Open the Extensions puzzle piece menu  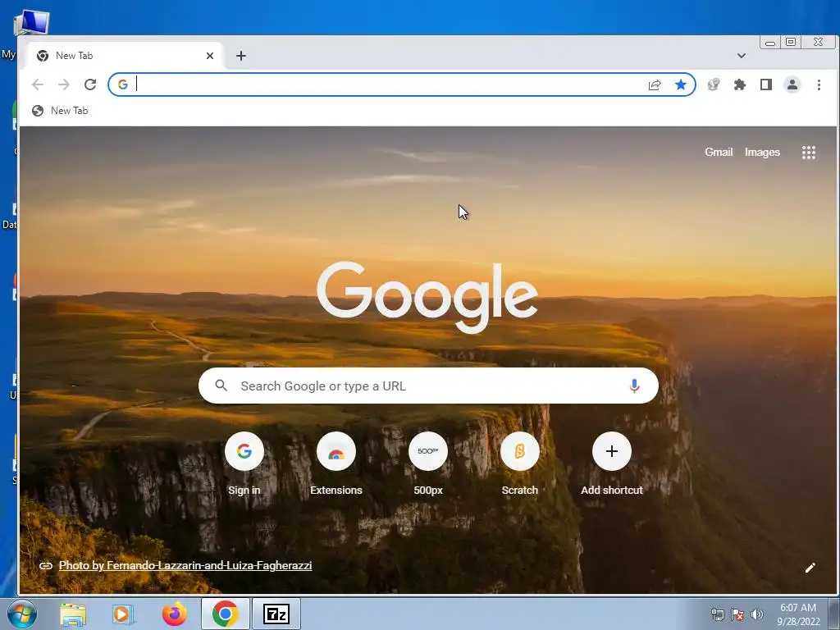pos(740,84)
